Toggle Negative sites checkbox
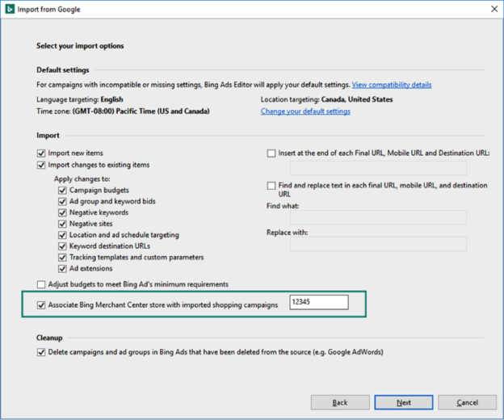Screen dimensions: 504x420 point(62,224)
